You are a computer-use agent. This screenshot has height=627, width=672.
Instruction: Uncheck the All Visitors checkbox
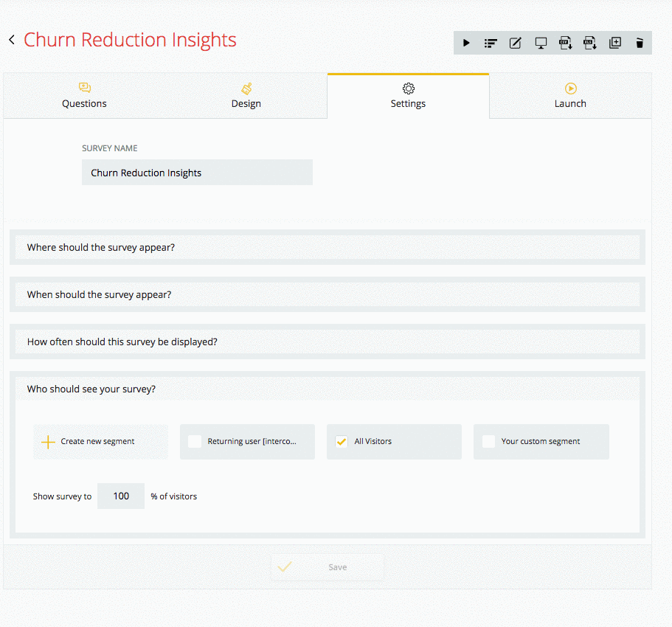(342, 441)
